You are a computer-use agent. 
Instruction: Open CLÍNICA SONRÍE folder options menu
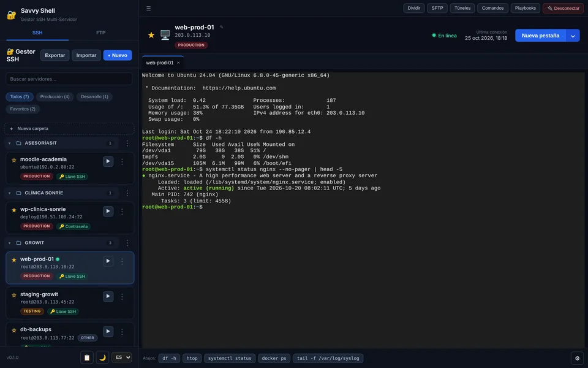click(127, 193)
